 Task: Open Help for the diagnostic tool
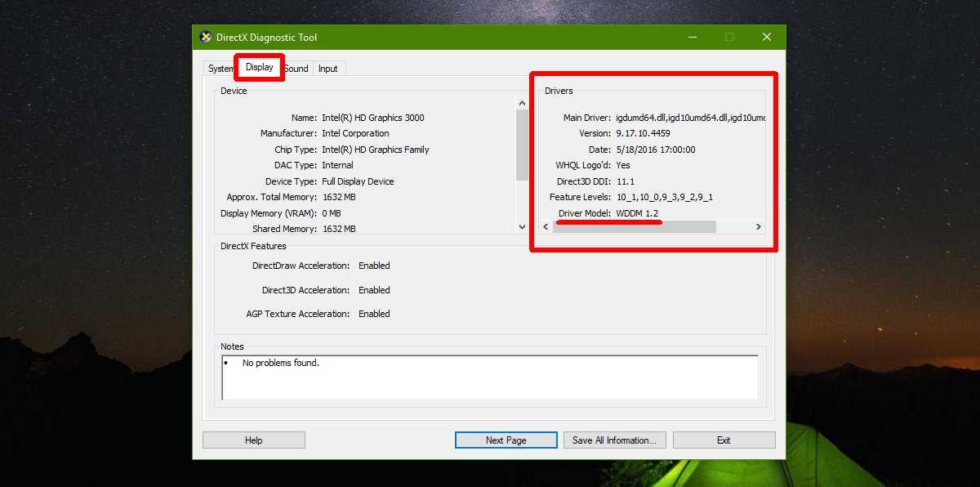click(253, 440)
